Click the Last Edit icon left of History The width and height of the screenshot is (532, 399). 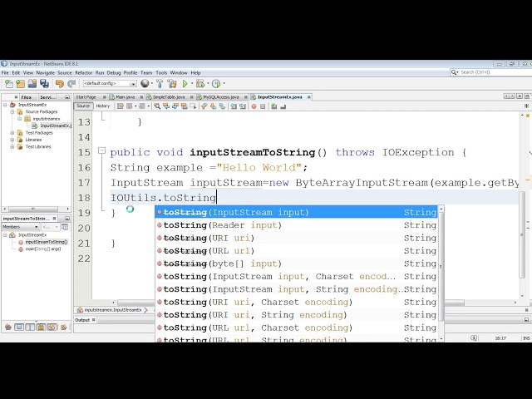(120, 106)
